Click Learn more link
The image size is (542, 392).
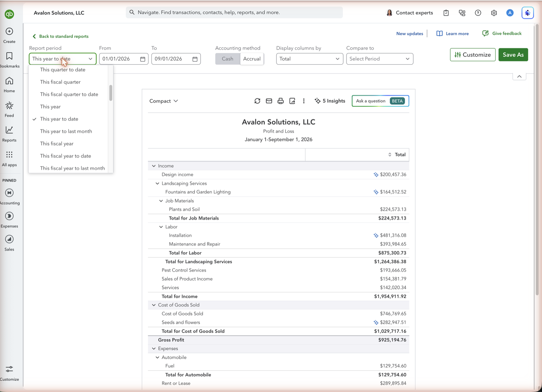453,34
